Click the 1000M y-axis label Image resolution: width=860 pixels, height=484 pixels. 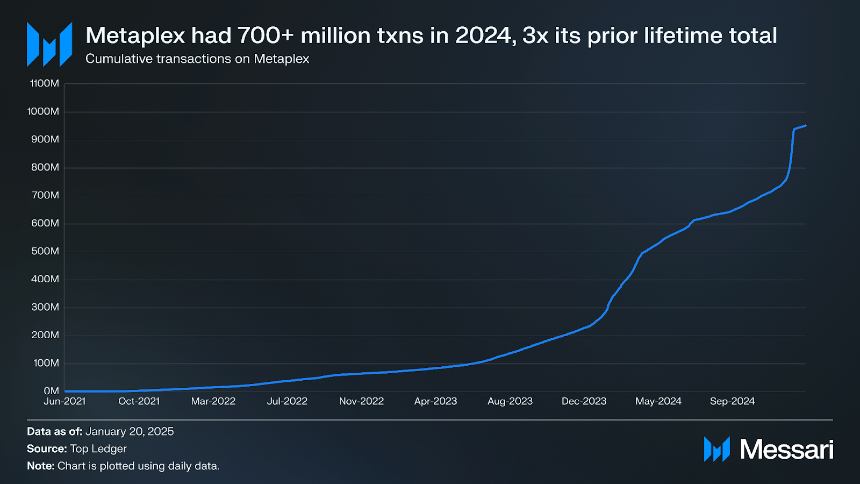[43, 111]
